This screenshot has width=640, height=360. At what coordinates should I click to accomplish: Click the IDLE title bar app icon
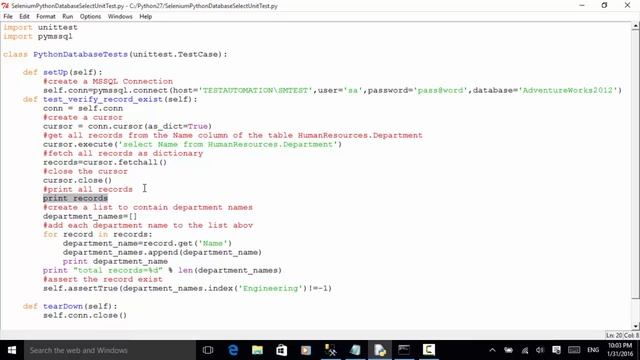tap(5, 6)
